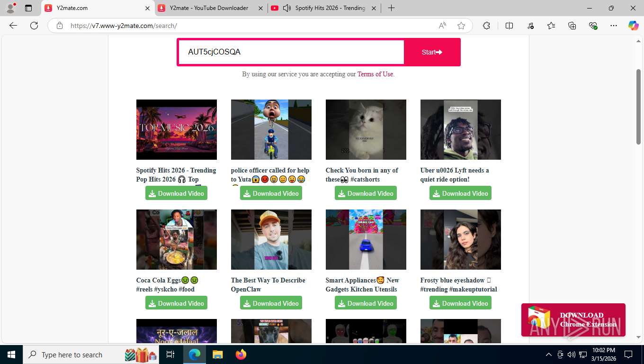Viewport: 644px width, 364px height.
Task: Download Video for Spotify Hits 2026
Action: tap(176, 193)
